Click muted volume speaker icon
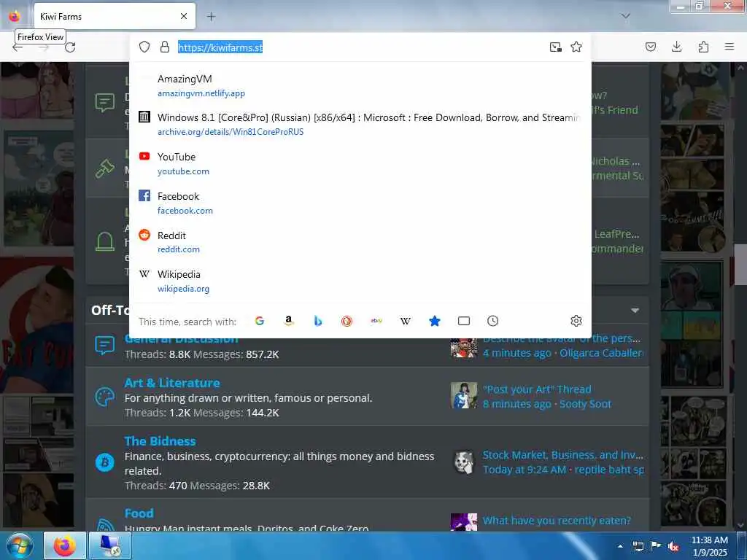The image size is (747, 560). [x=673, y=546]
